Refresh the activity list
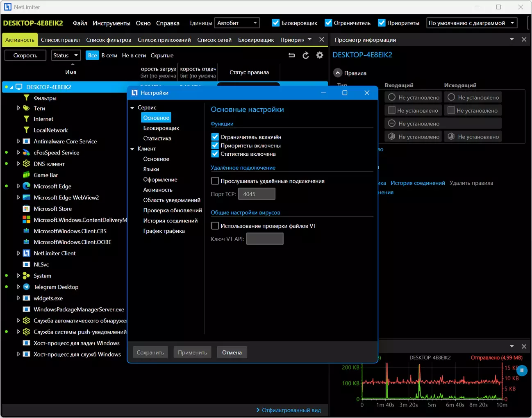Viewport: 532px width, 418px height. (306, 55)
